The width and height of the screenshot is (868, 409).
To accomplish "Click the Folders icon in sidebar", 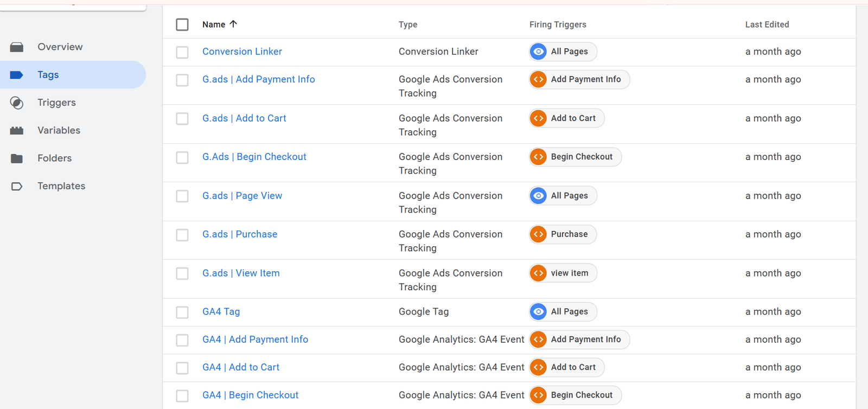I will point(17,158).
